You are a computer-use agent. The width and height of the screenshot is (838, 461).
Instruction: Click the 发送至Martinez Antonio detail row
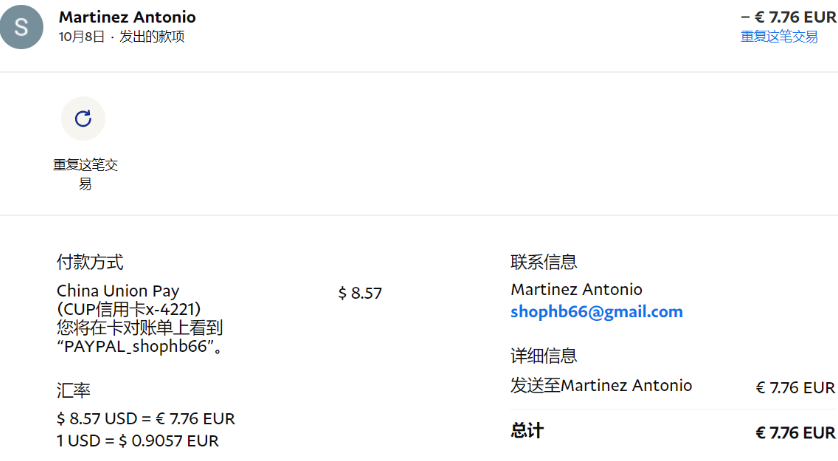[x=672, y=386]
